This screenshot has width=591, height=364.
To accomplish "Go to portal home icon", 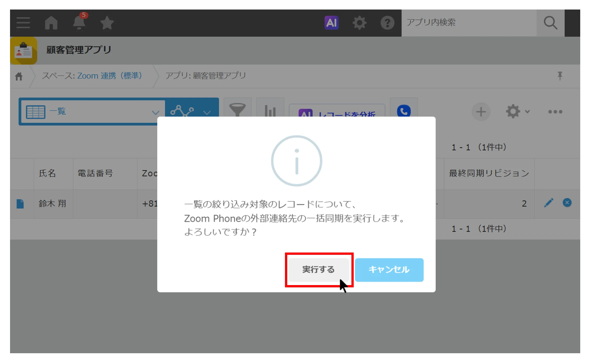I will point(51,23).
